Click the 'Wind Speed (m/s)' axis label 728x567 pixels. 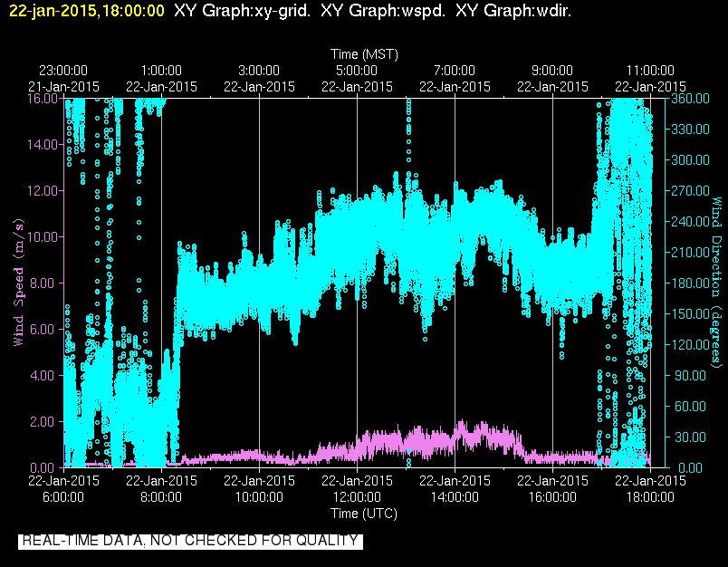18,283
